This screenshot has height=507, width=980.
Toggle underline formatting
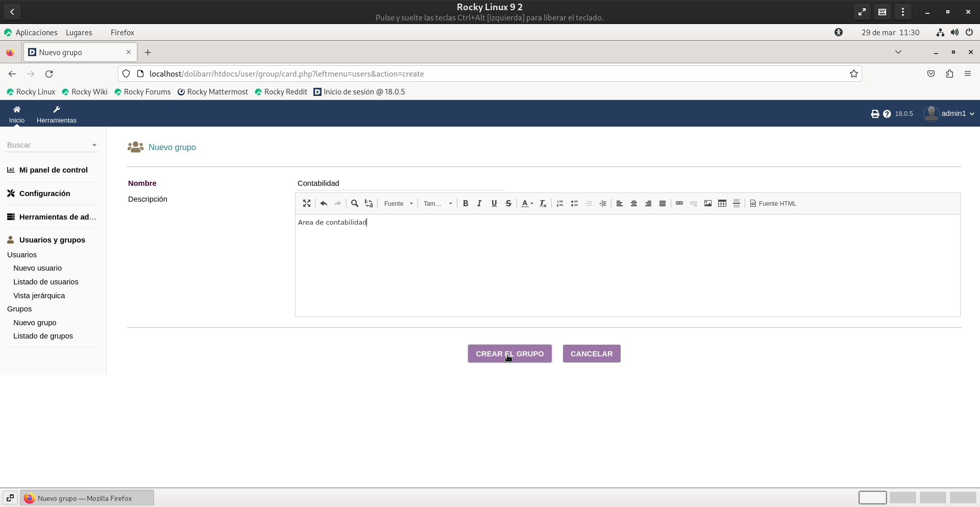(x=494, y=203)
